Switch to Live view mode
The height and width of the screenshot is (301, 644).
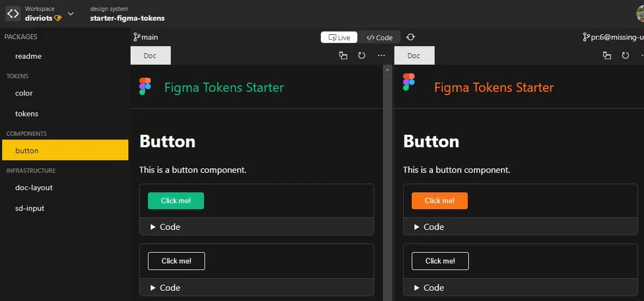339,37
